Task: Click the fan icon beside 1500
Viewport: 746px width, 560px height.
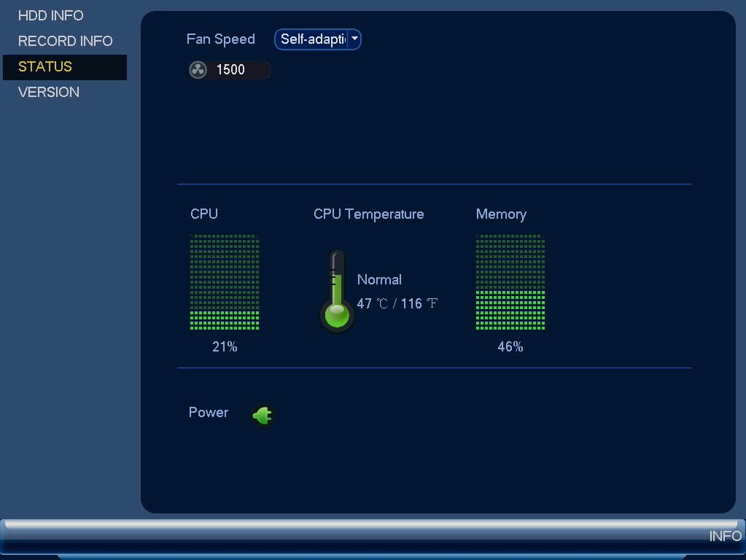Action: 198,70
